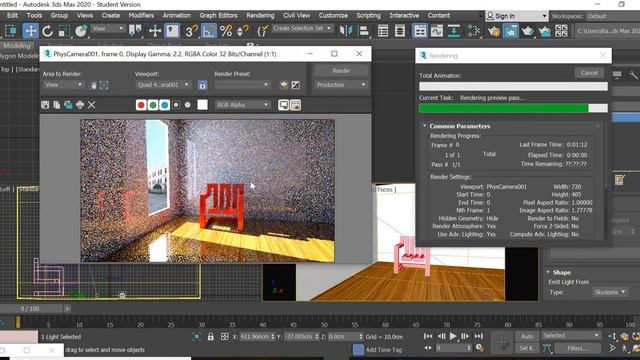Open the Graph Editors menu
The width and height of the screenshot is (640, 360).
coord(218,16)
